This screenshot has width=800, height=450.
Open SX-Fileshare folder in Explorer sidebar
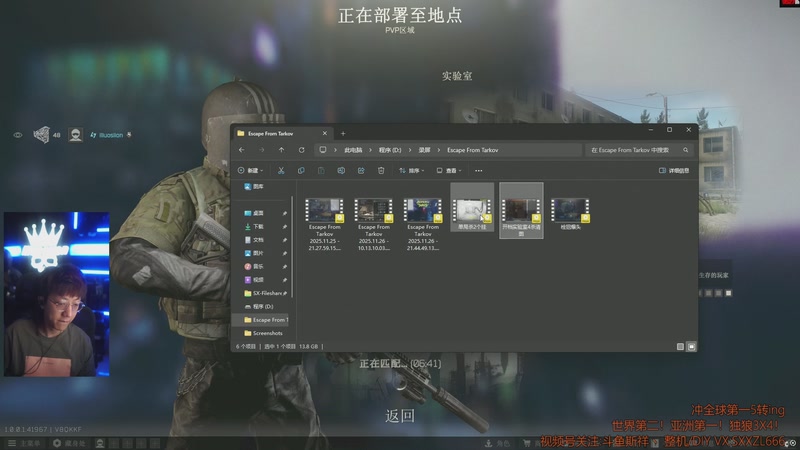point(261,293)
